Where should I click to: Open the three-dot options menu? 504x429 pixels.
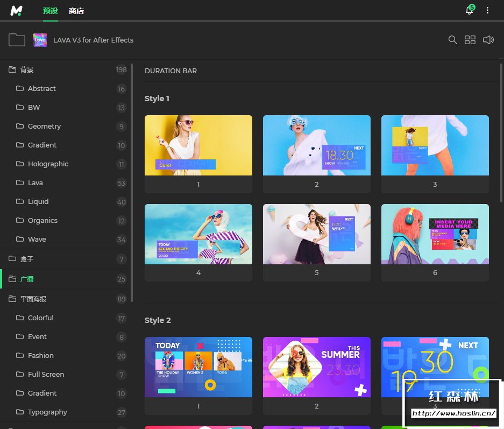point(488,10)
